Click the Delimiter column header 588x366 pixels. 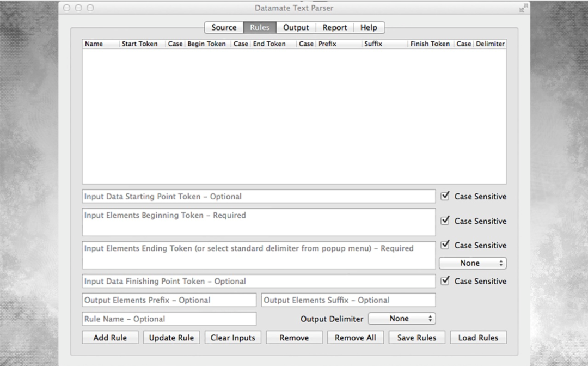(x=490, y=44)
